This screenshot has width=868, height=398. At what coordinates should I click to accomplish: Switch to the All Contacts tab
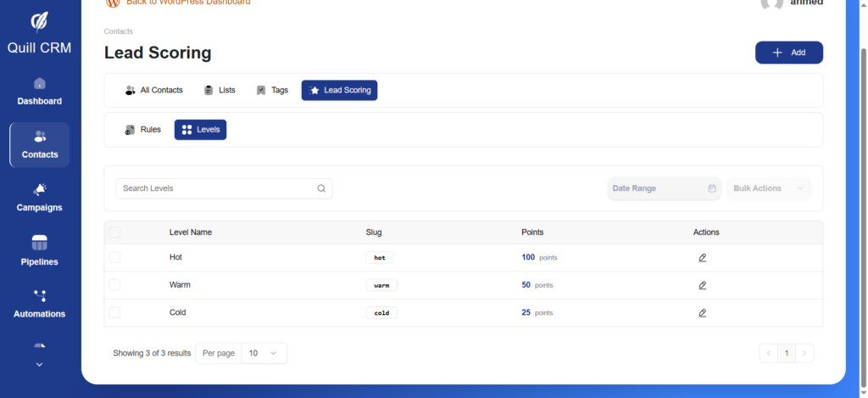153,90
